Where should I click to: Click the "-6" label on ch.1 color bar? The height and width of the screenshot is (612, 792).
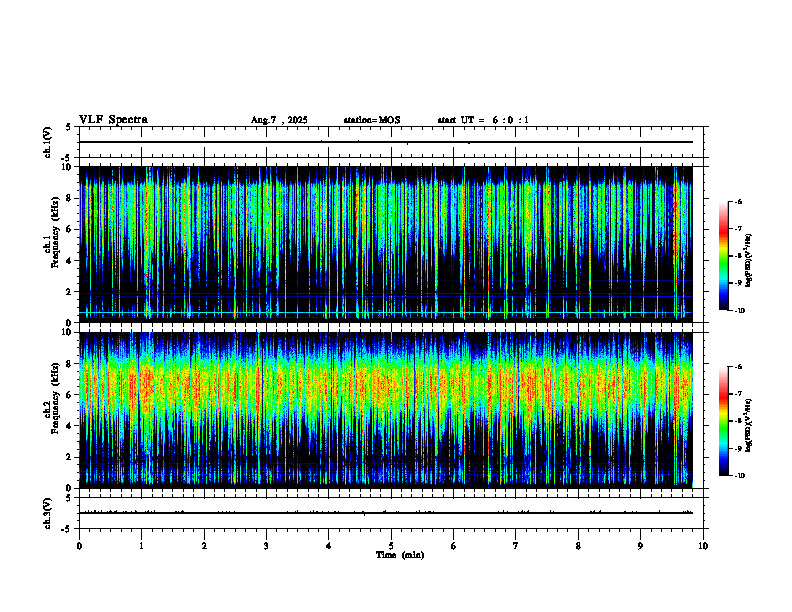tap(738, 201)
